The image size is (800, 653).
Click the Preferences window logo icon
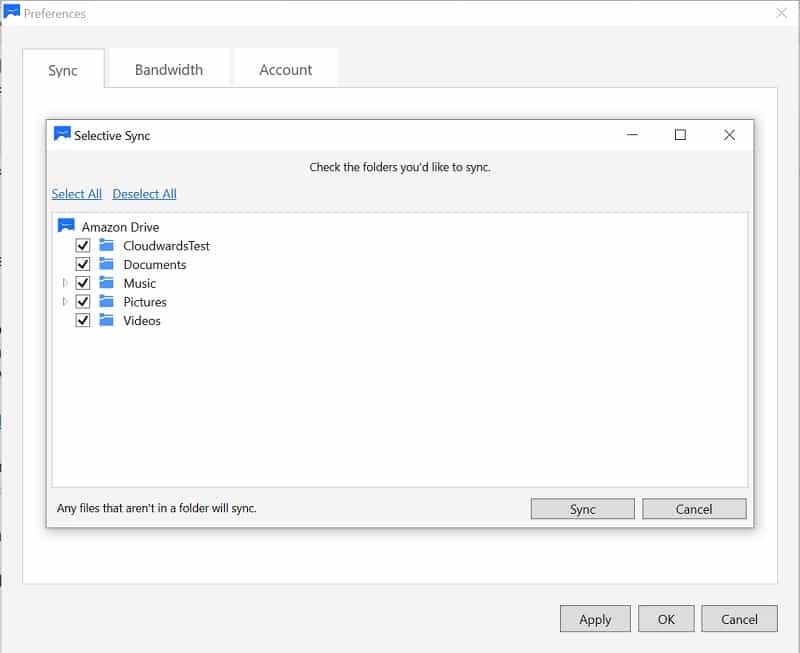click(12, 11)
